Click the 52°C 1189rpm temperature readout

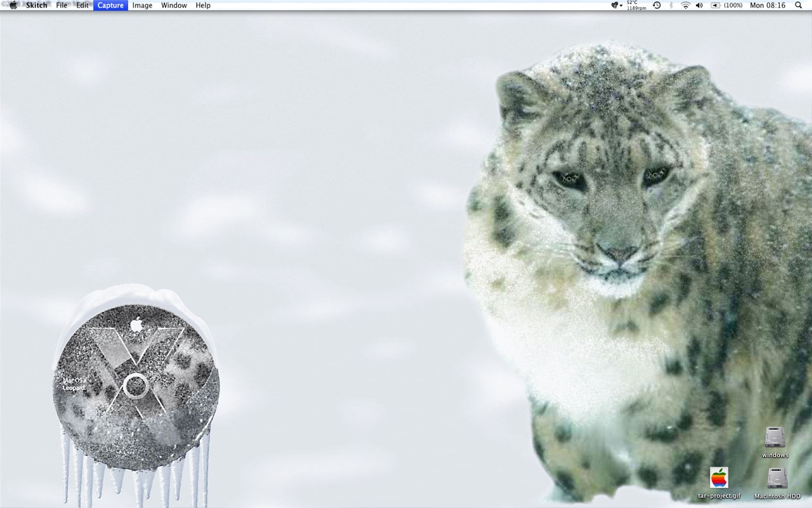(x=636, y=5)
